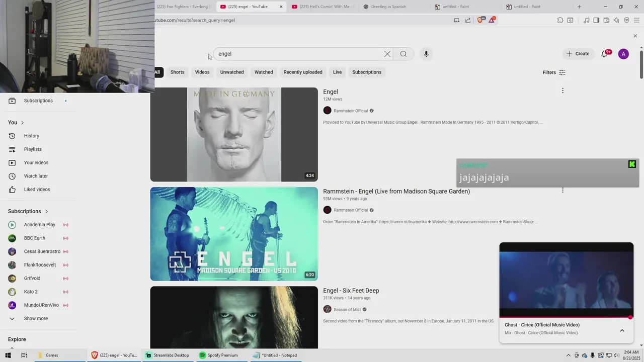
Task: Start voice search with the microphone icon
Action: pyautogui.click(x=426, y=54)
